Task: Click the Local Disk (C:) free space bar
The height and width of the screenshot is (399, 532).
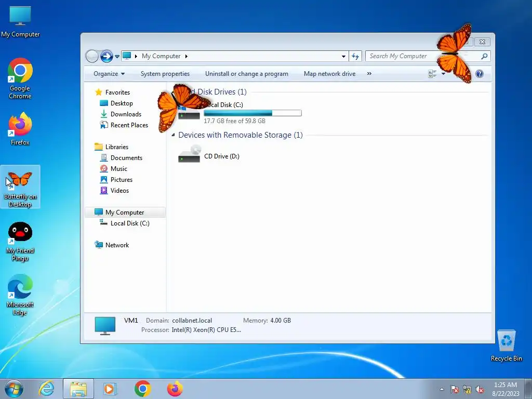Action: tap(252, 113)
